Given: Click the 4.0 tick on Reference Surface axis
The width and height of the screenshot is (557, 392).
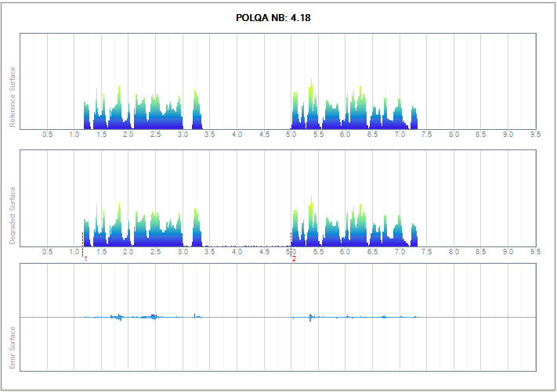Looking at the screenshot, I should click(x=237, y=135).
